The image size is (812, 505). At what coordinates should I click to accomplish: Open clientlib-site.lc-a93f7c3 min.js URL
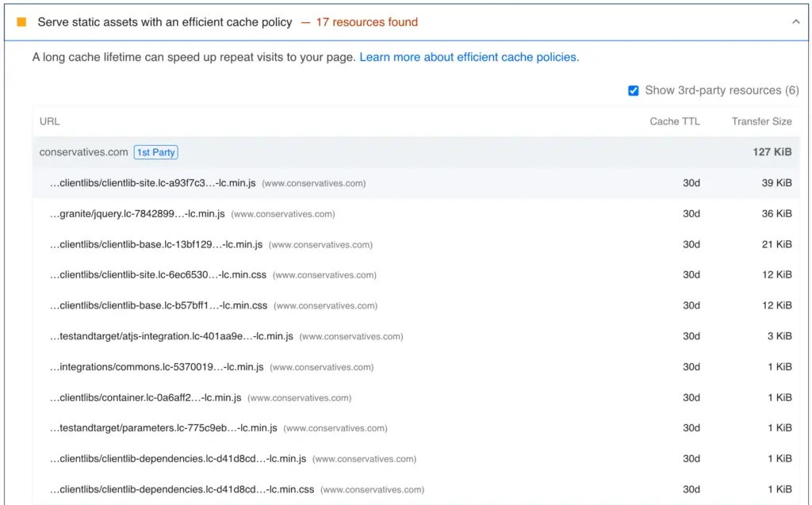(153, 183)
